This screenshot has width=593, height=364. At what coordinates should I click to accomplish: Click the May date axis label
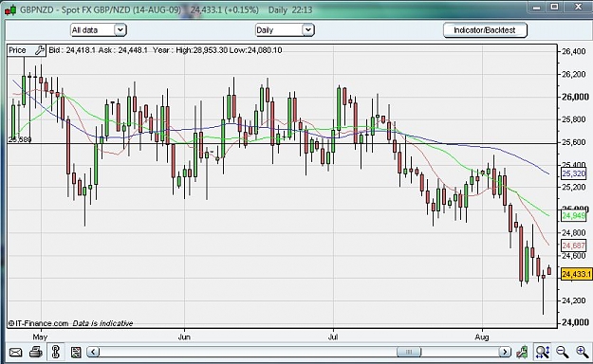40,337
